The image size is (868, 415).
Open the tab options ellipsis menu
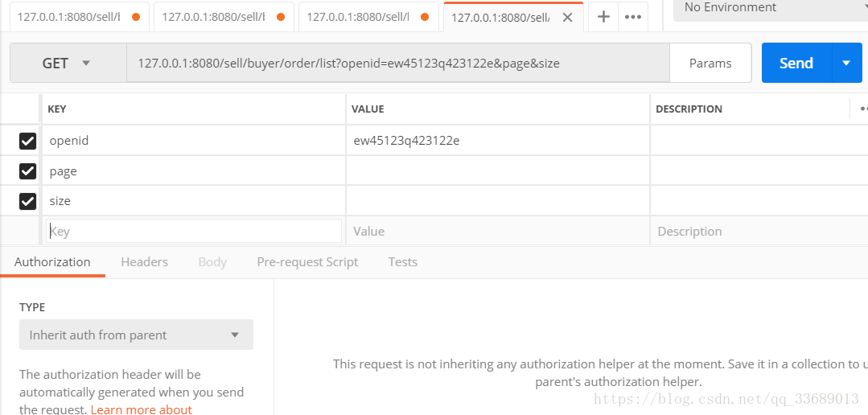(633, 17)
